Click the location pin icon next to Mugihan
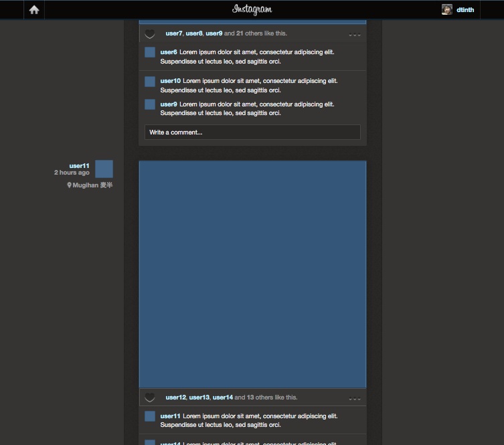 point(69,185)
